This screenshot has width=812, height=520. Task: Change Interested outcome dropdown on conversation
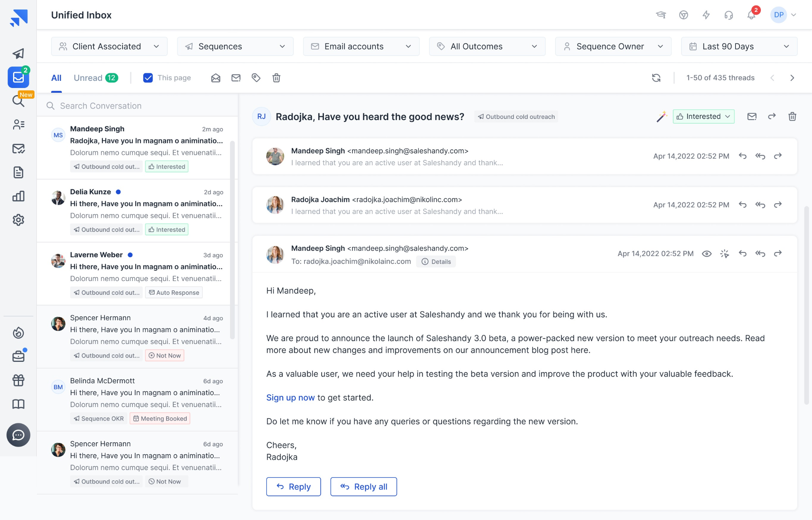point(704,116)
